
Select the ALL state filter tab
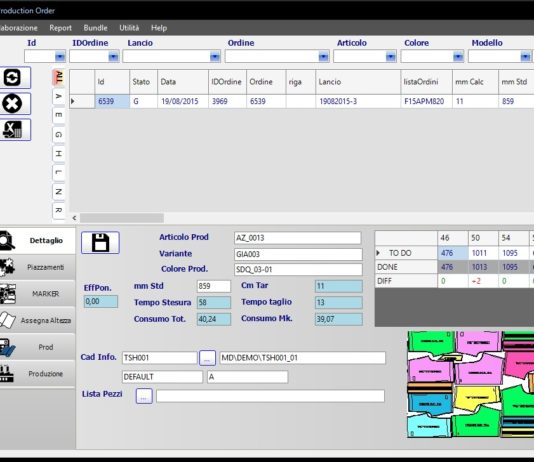pos(59,77)
